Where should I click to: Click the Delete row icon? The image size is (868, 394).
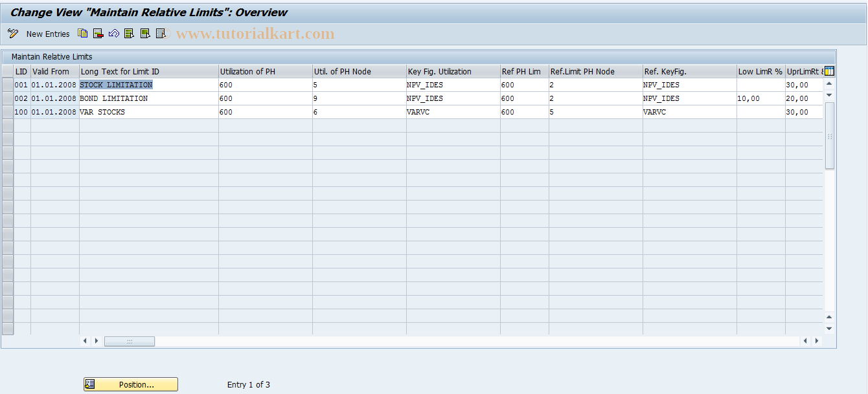(98, 34)
